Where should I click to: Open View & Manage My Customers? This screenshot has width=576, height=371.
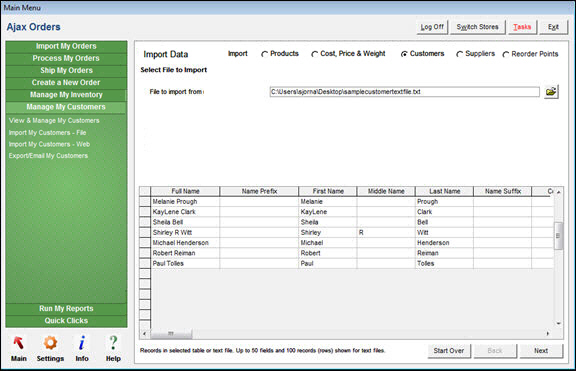coord(54,120)
